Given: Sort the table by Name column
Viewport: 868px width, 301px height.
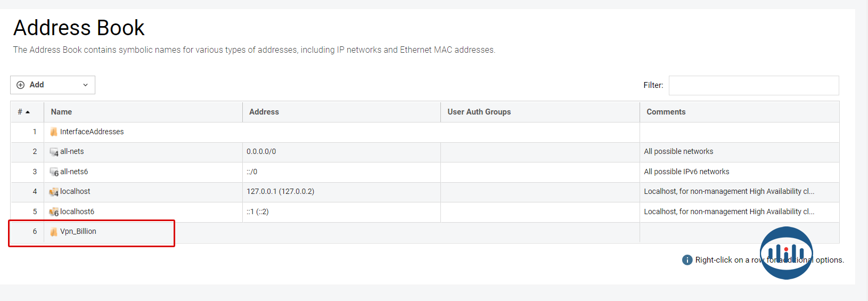Looking at the screenshot, I should (x=61, y=112).
